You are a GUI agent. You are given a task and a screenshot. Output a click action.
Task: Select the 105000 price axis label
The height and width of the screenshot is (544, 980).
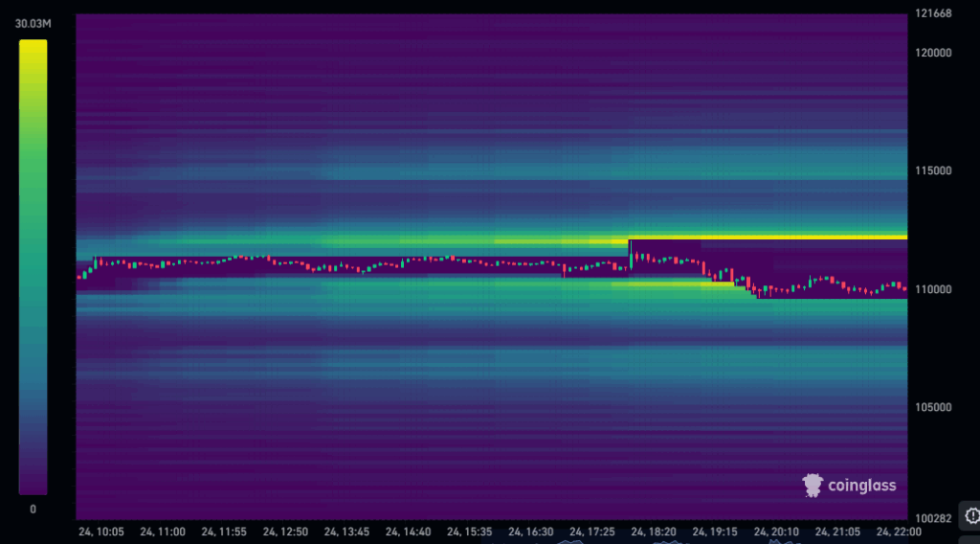tap(933, 407)
